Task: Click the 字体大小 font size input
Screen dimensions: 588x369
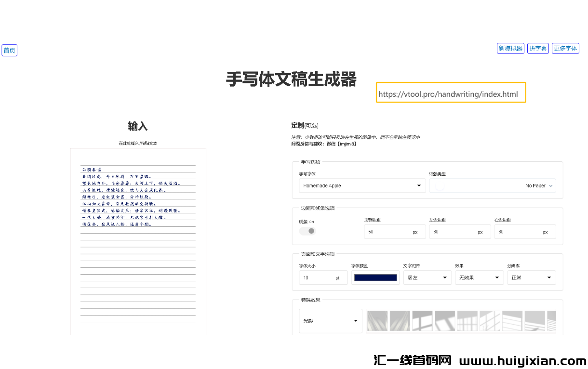Action: (x=323, y=277)
